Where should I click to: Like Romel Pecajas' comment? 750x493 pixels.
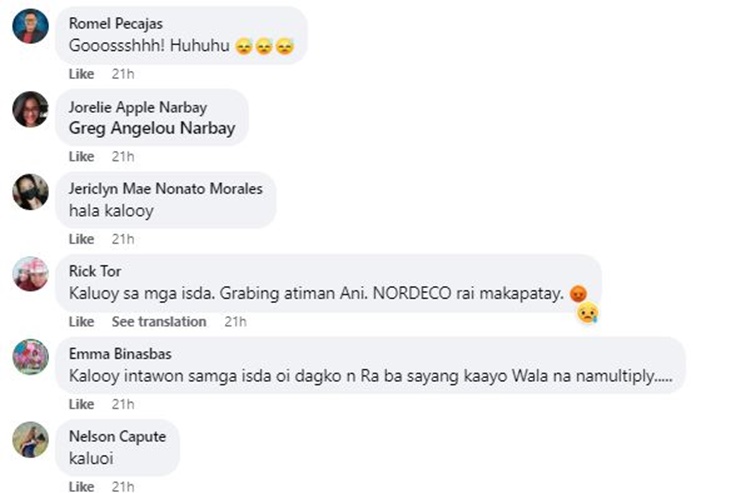(81, 74)
